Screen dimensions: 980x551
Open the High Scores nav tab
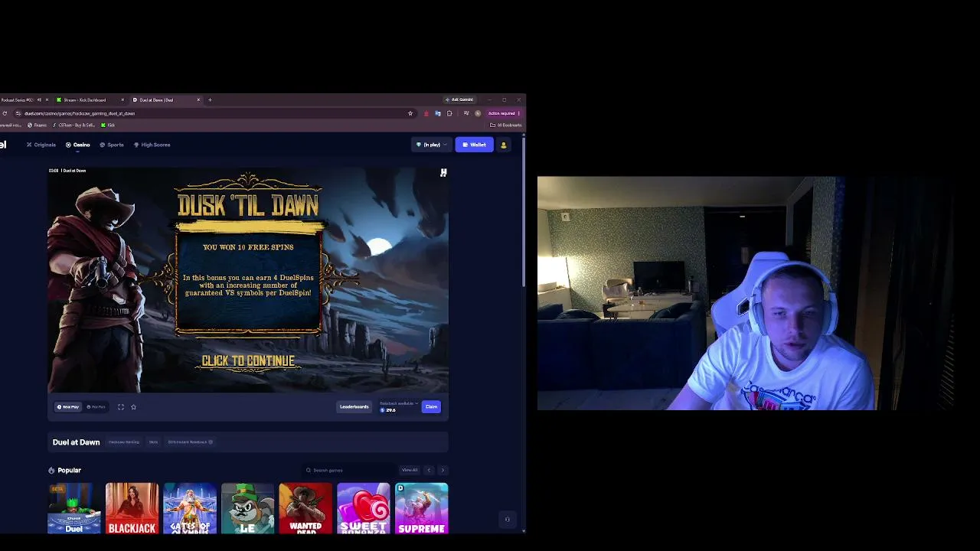(x=152, y=145)
